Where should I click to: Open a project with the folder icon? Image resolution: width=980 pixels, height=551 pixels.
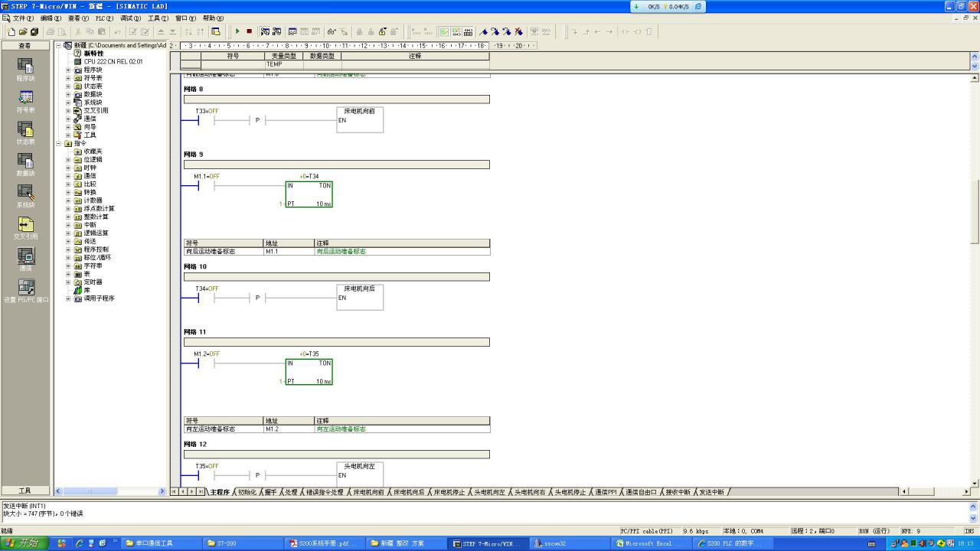[23, 31]
